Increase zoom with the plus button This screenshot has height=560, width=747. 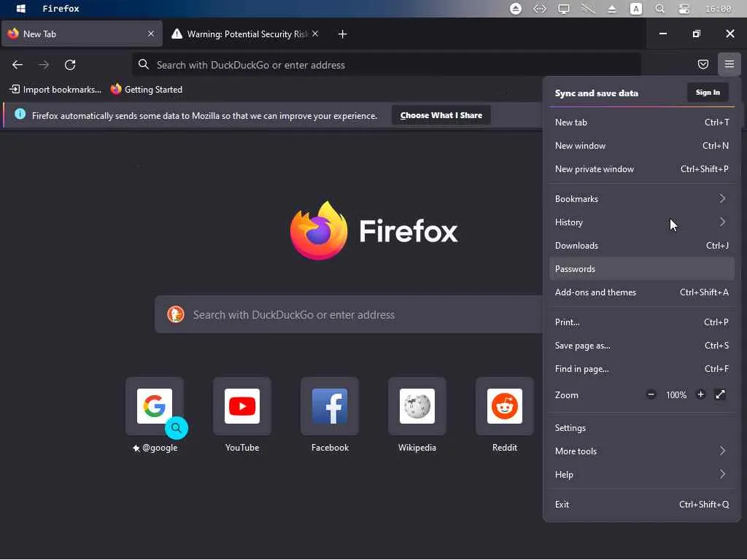(x=700, y=394)
